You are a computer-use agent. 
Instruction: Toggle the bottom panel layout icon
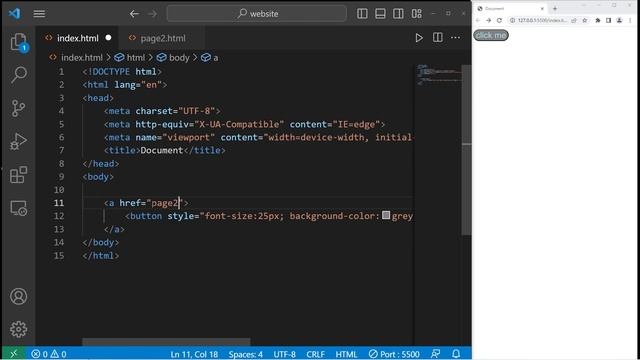[380, 13]
